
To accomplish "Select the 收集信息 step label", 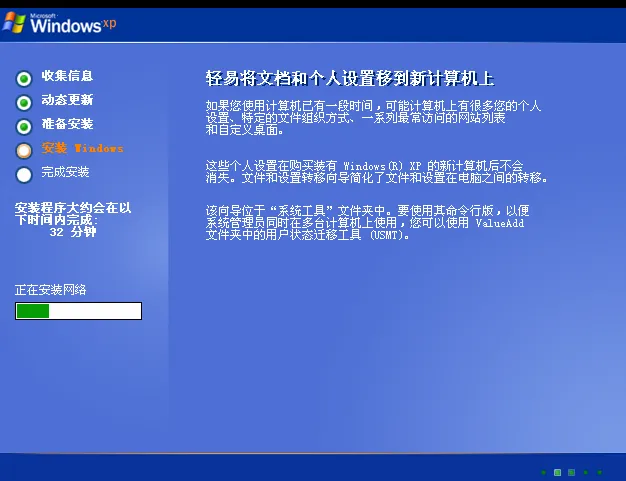I will [x=67, y=76].
